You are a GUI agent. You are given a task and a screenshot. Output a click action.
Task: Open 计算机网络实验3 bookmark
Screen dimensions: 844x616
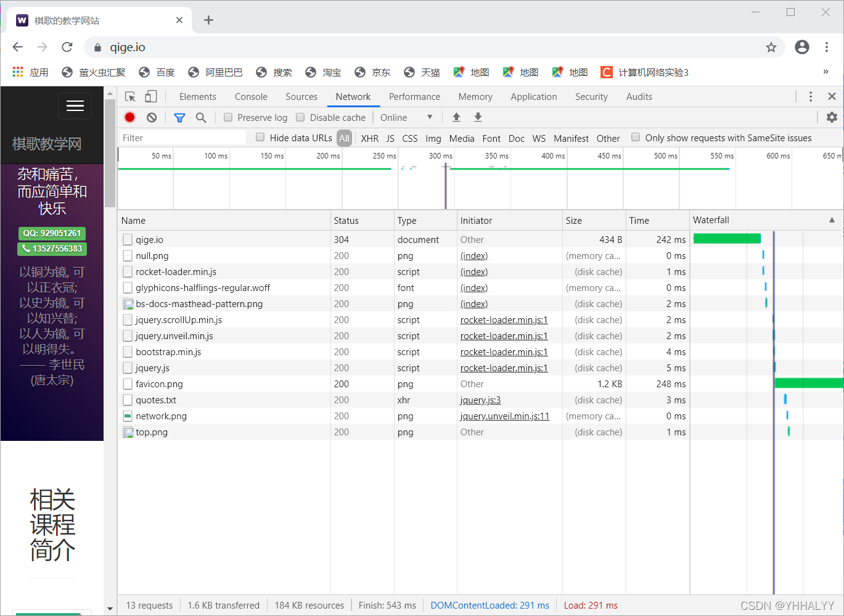[x=645, y=72]
